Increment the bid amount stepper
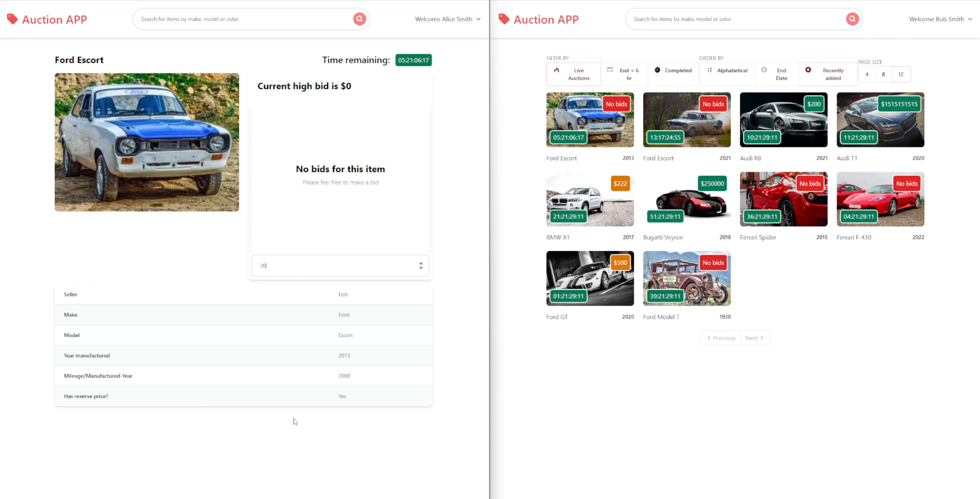Screen dimensions: 980x499 point(421,263)
